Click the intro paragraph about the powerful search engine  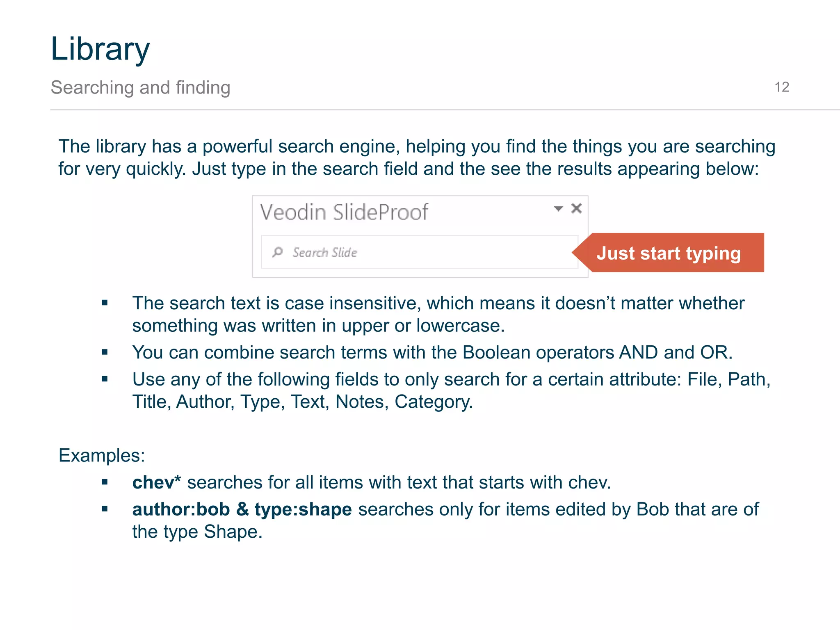point(416,158)
